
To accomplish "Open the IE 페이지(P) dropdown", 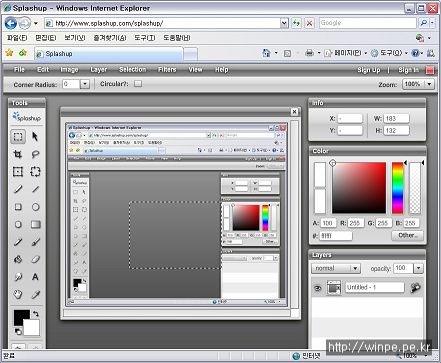I will 346,53.
